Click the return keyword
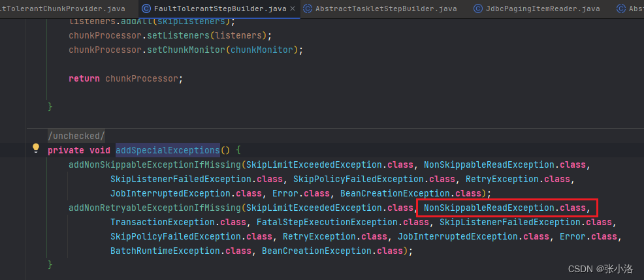 click(x=84, y=78)
